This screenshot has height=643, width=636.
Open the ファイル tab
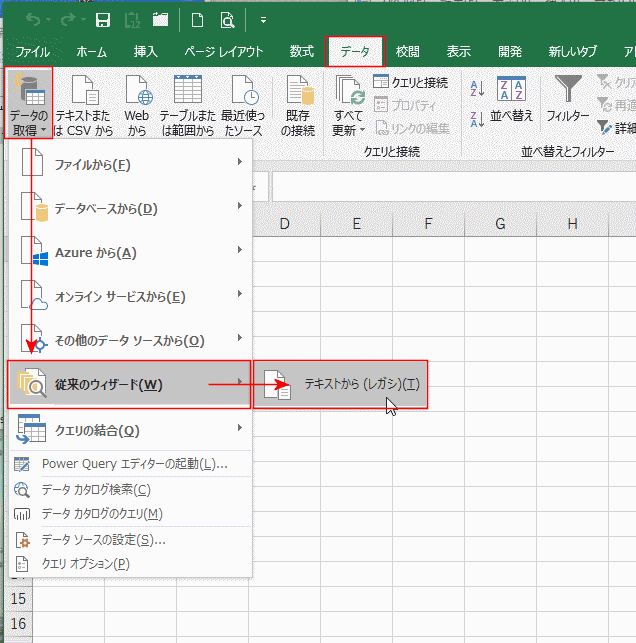tap(32, 52)
